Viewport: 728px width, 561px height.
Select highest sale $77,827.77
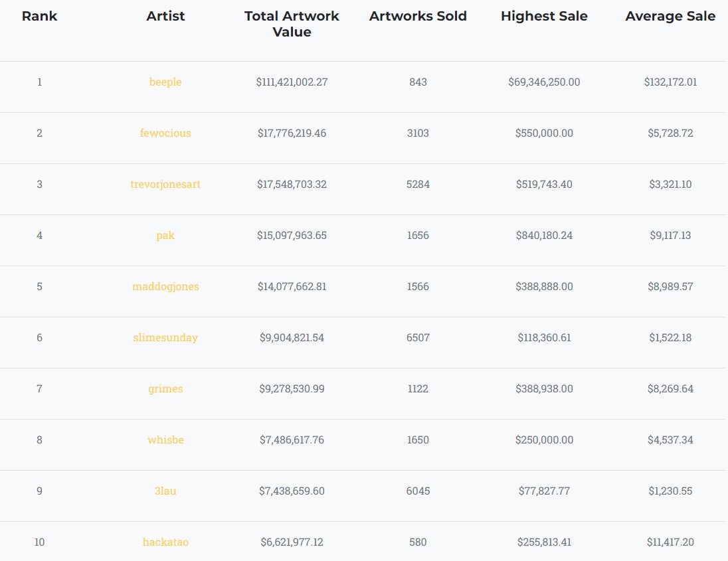click(544, 491)
